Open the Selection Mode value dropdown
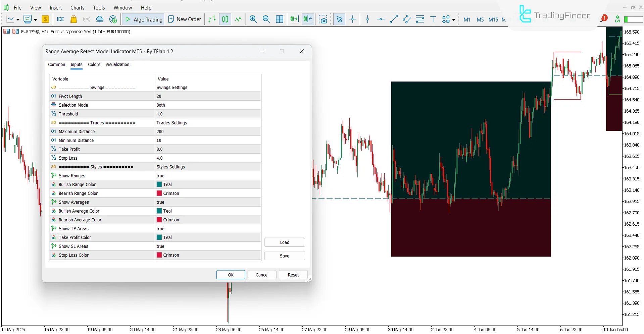644x334 pixels. point(207,105)
